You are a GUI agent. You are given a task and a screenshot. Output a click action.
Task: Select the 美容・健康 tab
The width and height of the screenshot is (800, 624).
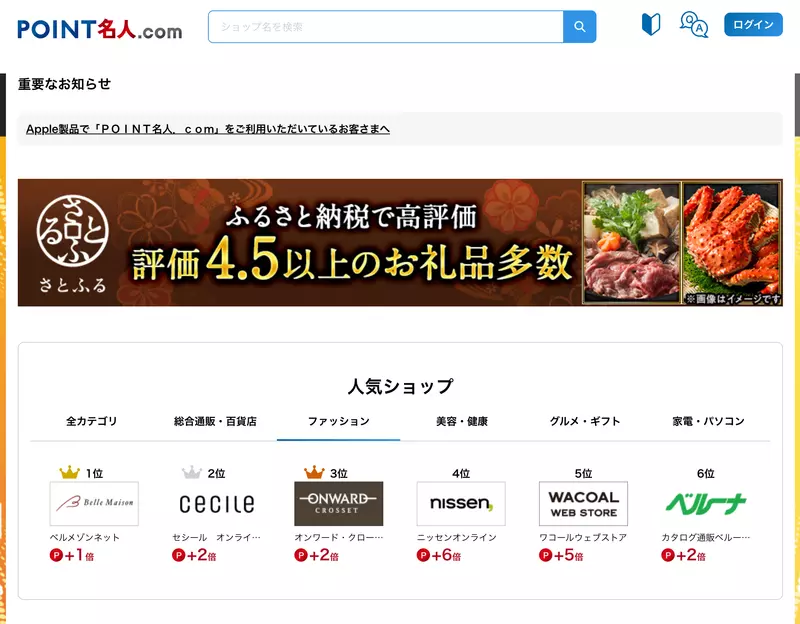pos(462,421)
